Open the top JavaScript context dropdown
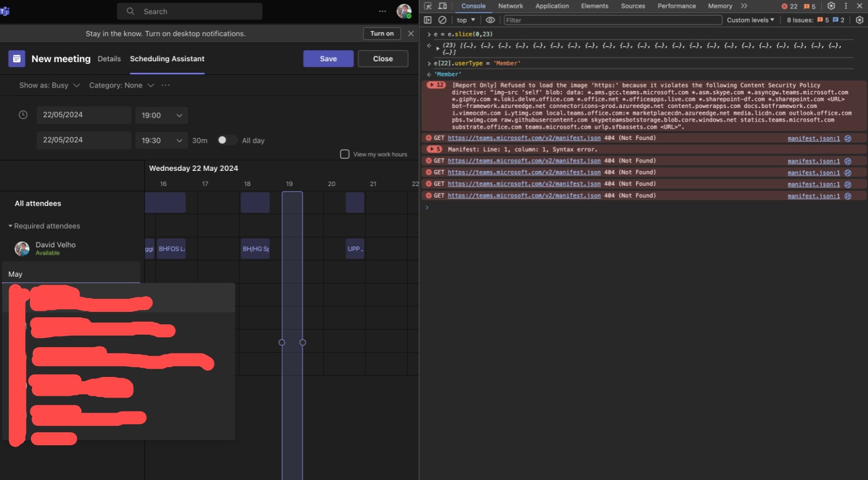 [466, 20]
